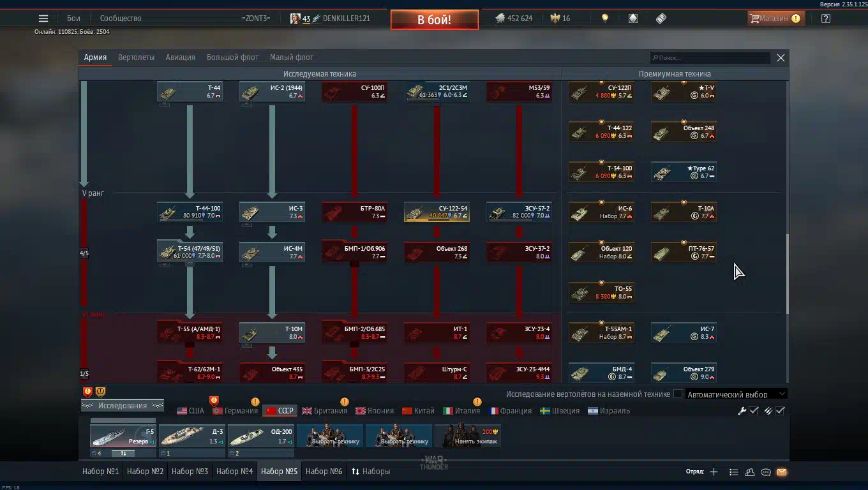
Task: Open the Магазин shop
Action: coord(775,19)
